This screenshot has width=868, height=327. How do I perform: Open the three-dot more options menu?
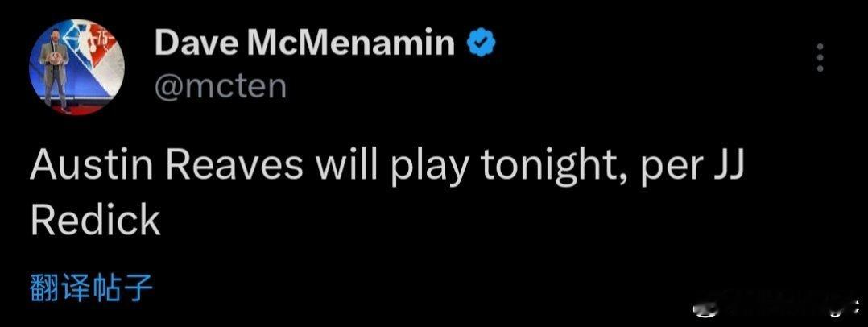[x=820, y=58]
